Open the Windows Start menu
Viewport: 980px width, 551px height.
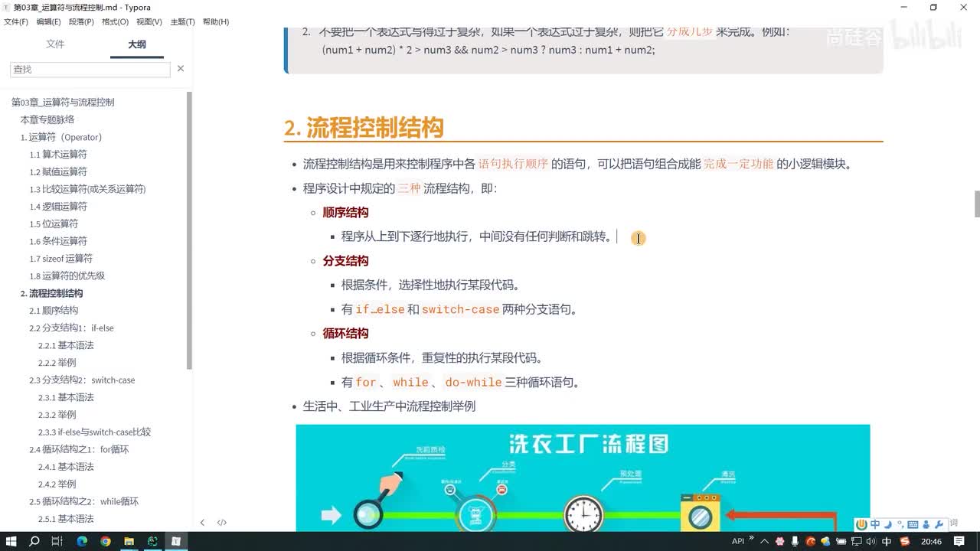11,541
